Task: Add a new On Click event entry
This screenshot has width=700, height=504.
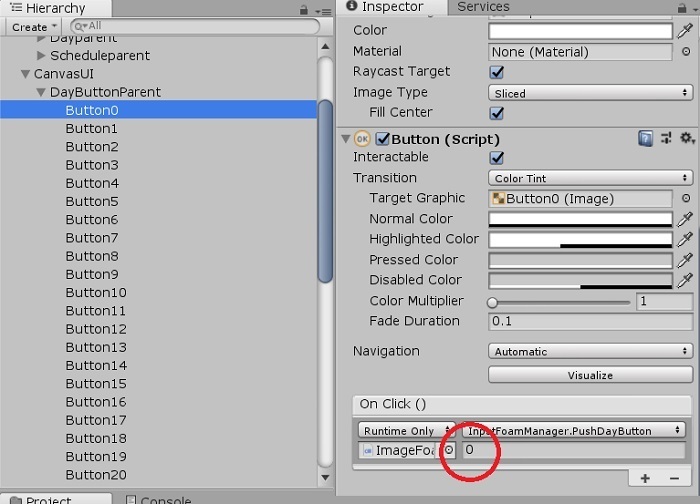Action: 645,479
